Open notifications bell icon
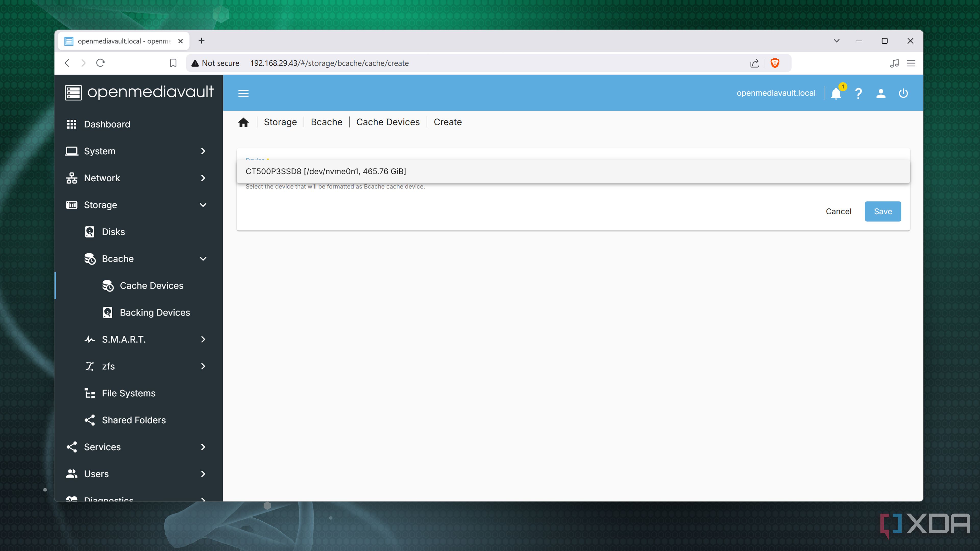This screenshot has height=551, width=980. point(836,93)
